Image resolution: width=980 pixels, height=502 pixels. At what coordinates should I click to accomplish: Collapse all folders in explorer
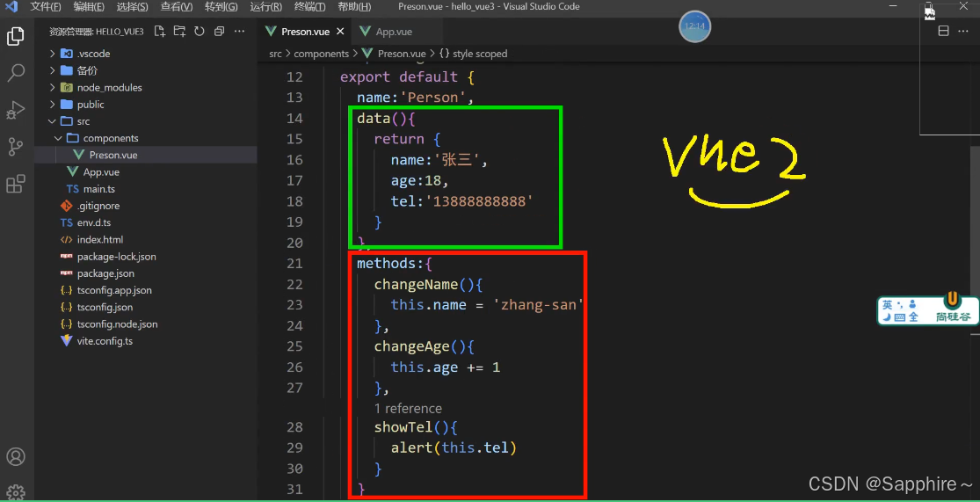[219, 32]
